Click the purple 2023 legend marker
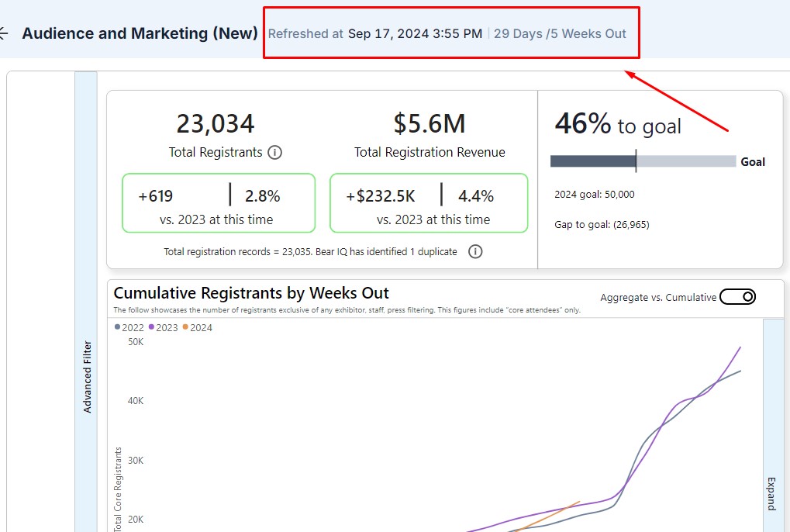This screenshot has height=532, width=790. pos(152,327)
